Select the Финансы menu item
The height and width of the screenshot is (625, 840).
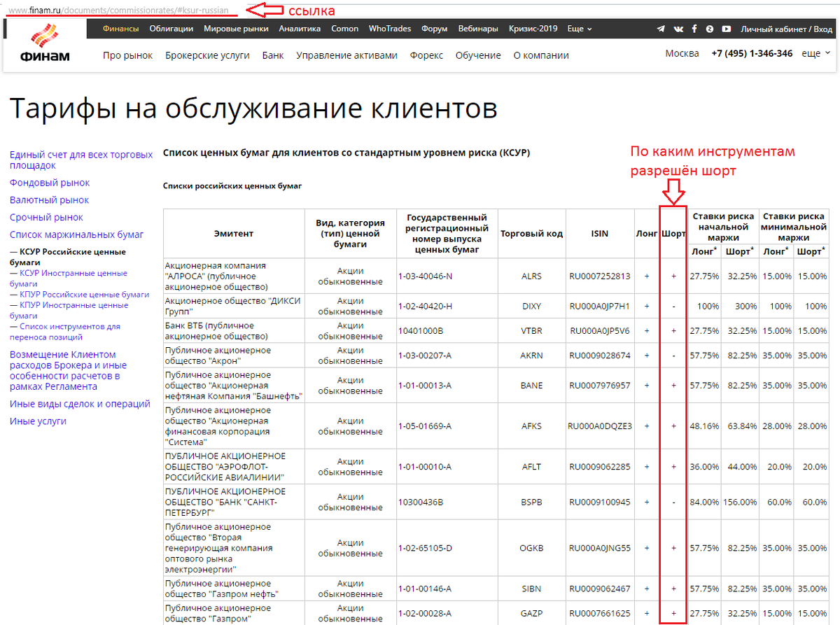[x=120, y=29]
